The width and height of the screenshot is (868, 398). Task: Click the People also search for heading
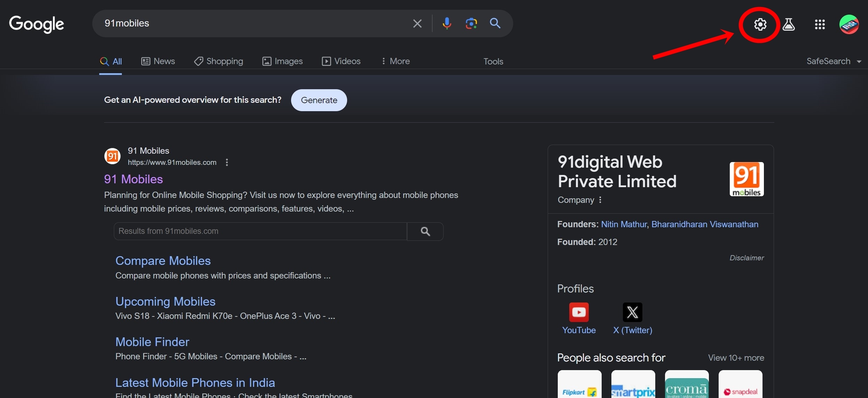point(611,358)
